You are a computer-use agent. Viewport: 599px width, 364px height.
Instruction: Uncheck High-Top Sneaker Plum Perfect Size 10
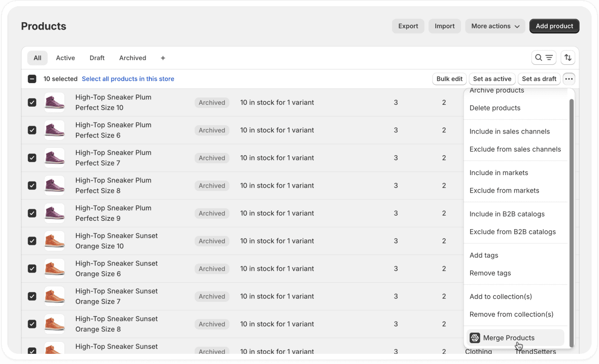pos(32,102)
